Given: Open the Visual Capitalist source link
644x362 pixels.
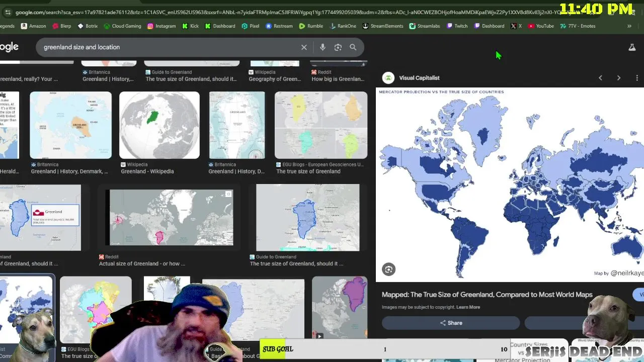Looking at the screenshot, I should [419, 78].
